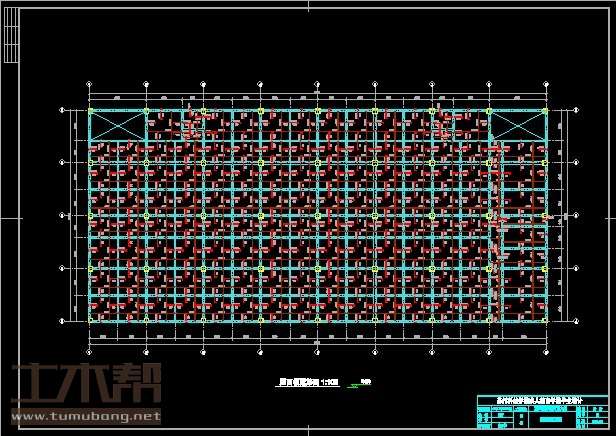Click the yellow column at the bottom-right corner
This screenshot has width=616, height=436.
[x=545, y=320]
